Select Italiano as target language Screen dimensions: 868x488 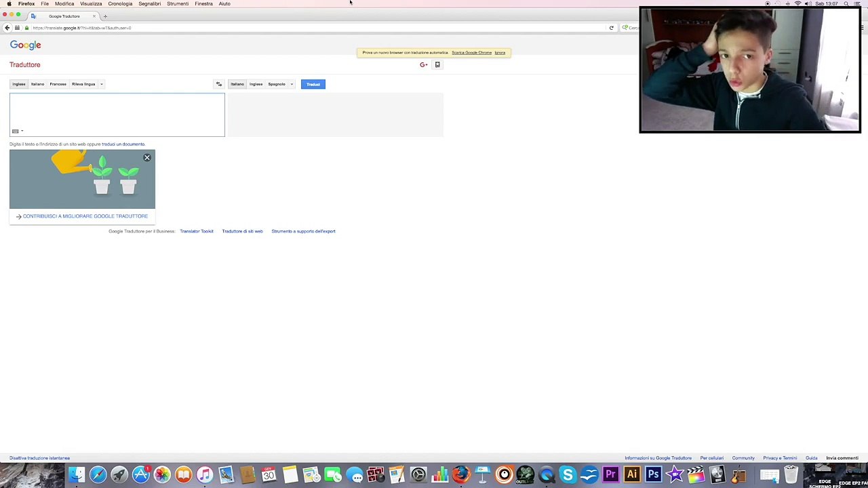coord(237,84)
